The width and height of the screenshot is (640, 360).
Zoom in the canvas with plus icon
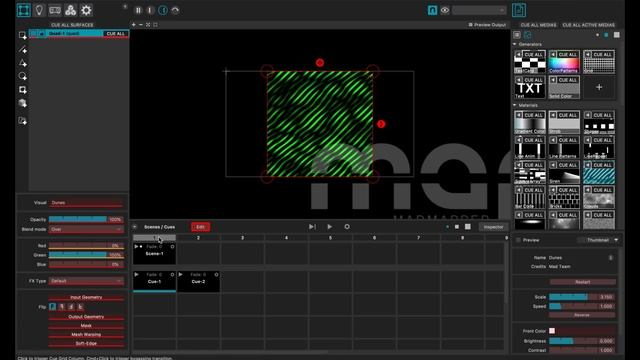point(133,25)
